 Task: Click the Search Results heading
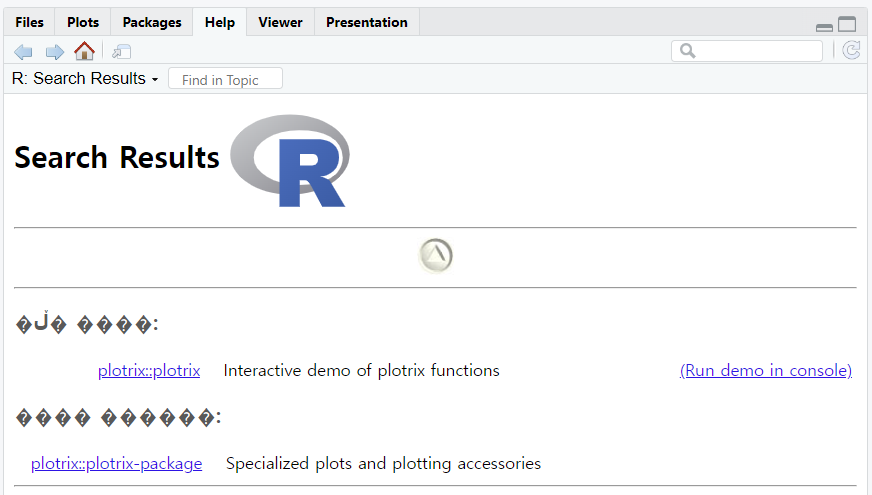(x=117, y=157)
